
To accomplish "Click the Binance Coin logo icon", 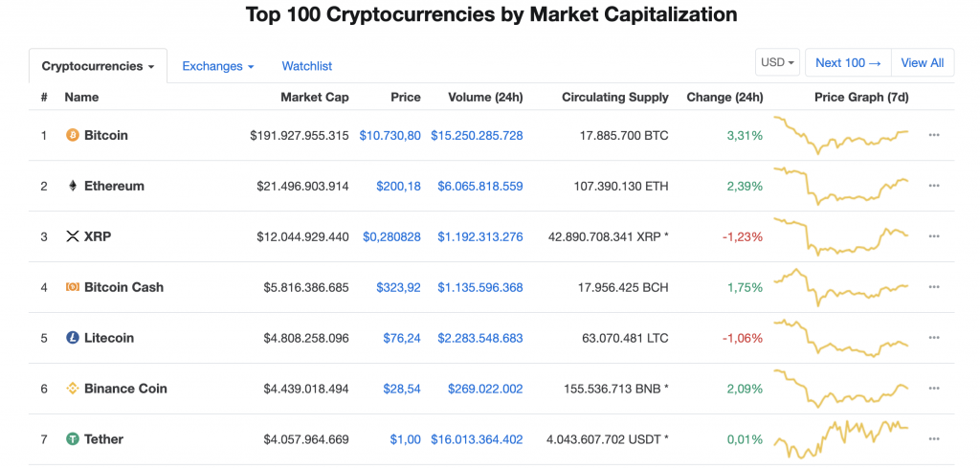I will [72, 389].
